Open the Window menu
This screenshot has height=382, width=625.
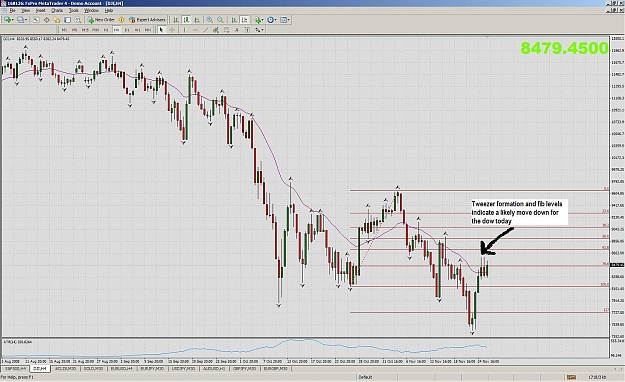point(92,10)
